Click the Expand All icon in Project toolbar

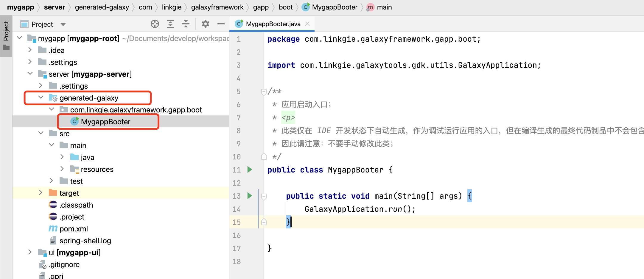(x=170, y=24)
